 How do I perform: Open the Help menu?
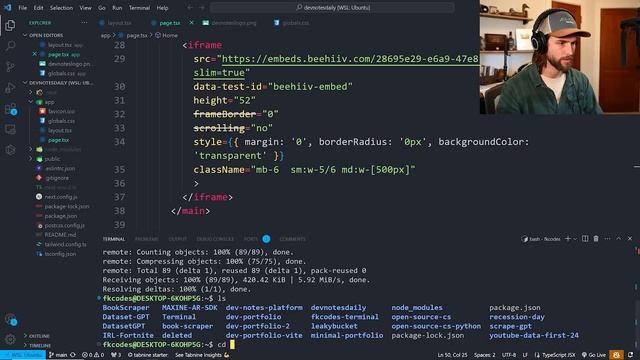pos(162,8)
